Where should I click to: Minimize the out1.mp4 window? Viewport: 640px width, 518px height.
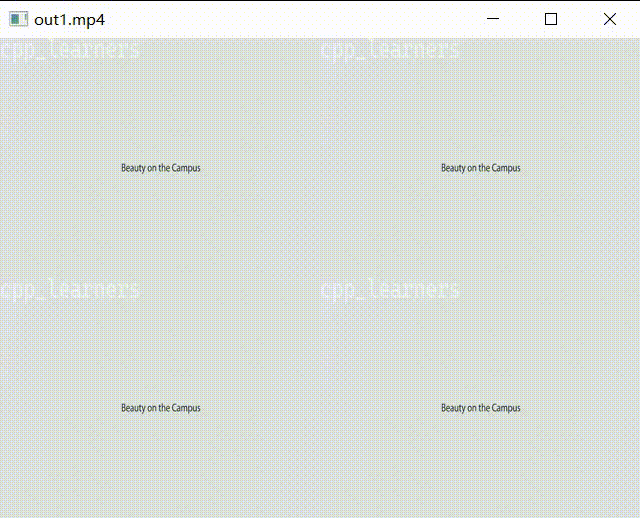493,19
